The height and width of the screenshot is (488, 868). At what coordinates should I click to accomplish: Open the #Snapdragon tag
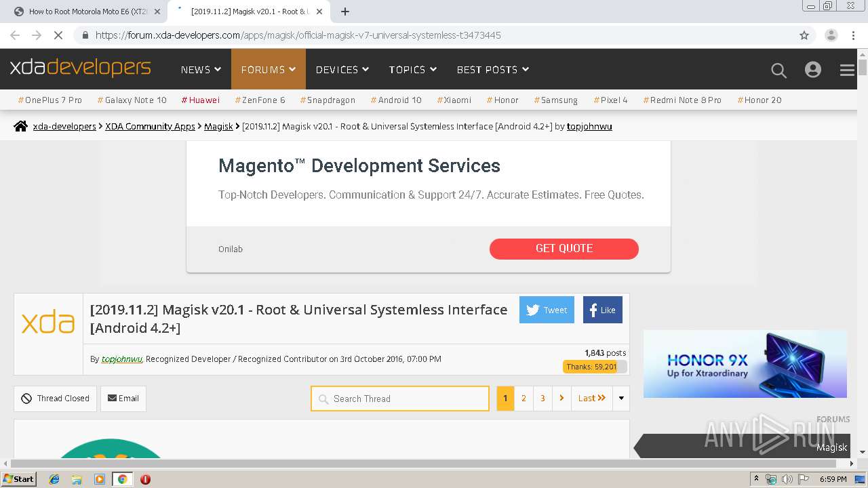(328, 100)
